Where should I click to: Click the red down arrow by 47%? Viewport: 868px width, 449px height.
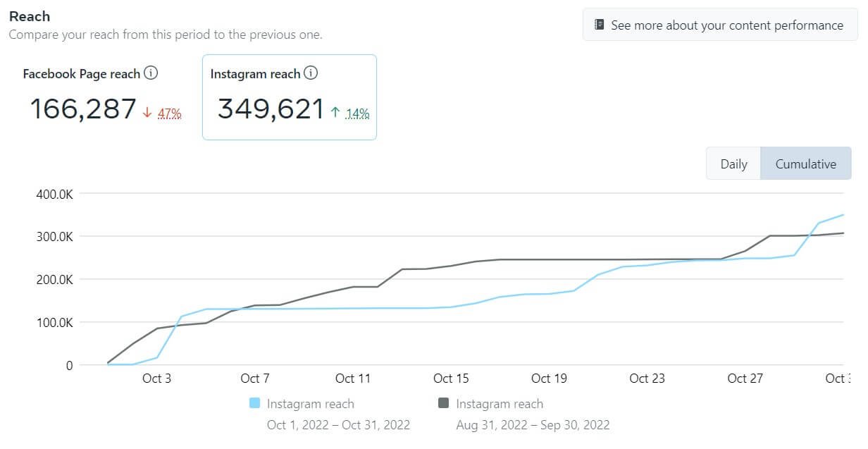pos(147,112)
